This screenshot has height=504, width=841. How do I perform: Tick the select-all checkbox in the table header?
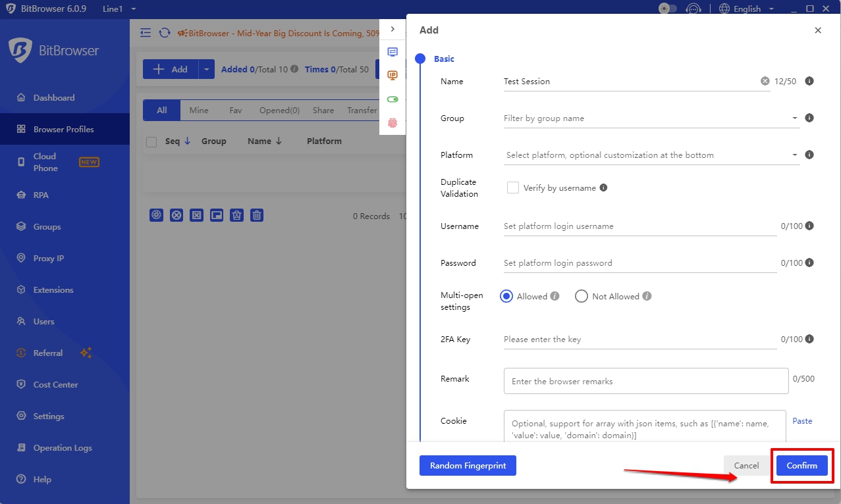click(151, 141)
